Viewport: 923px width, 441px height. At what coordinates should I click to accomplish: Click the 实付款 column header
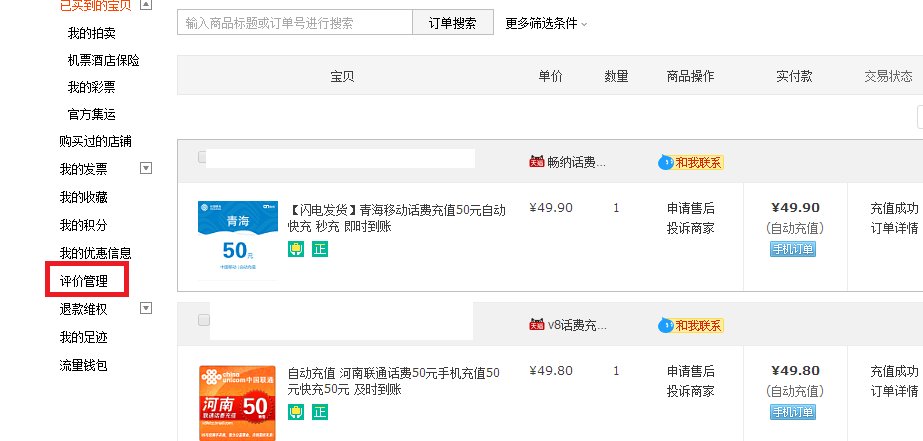pyautogui.click(x=794, y=76)
